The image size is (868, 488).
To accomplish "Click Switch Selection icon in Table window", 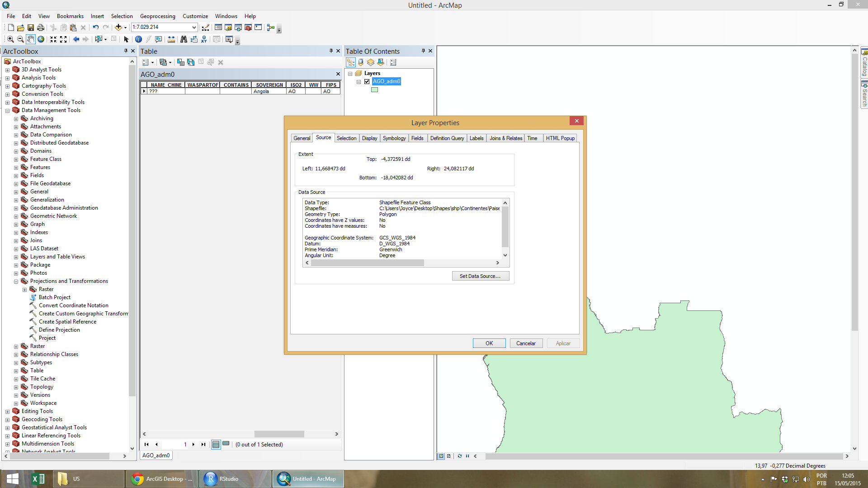I will 191,62.
